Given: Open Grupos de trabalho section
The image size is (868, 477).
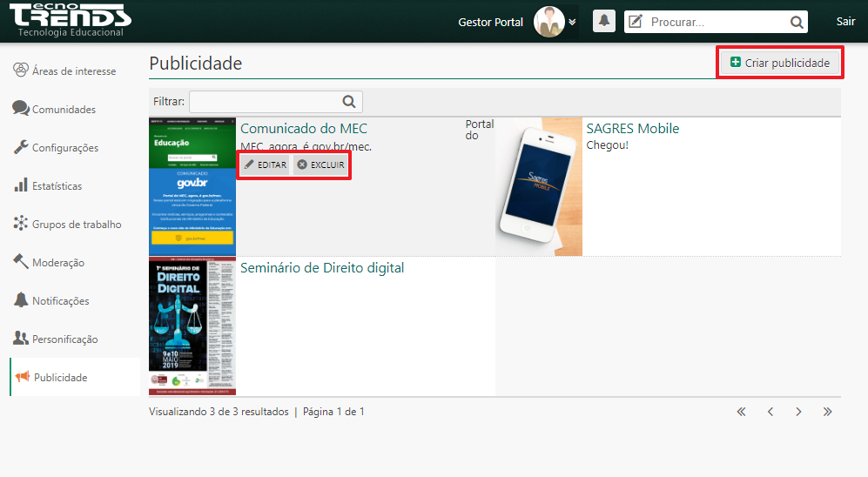Looking at the screenshot, I should pyautogui.click(x=77, y=225).
